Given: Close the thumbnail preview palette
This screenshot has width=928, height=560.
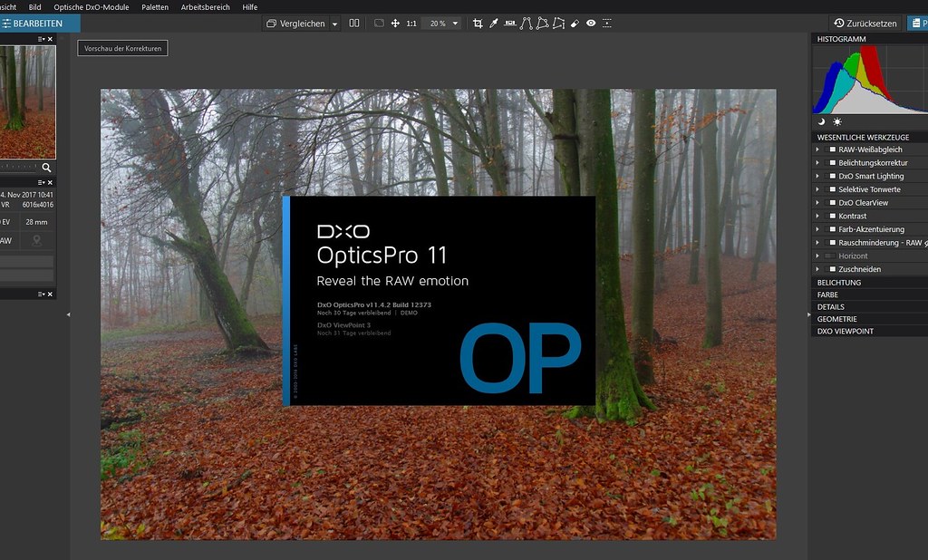Looking at the screenshot, I should pos(51,39).
